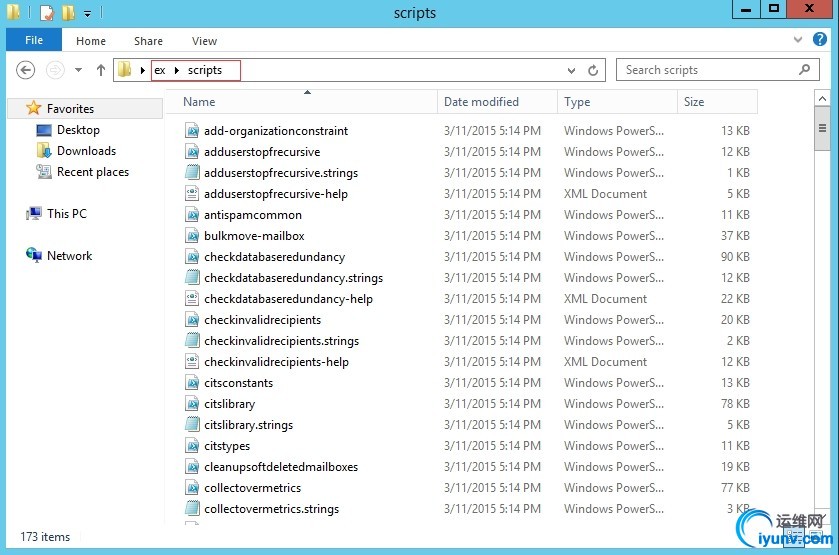Select This PC in navigation pane
The width and height of the screenshot is (839, 555).
[66, 214]
